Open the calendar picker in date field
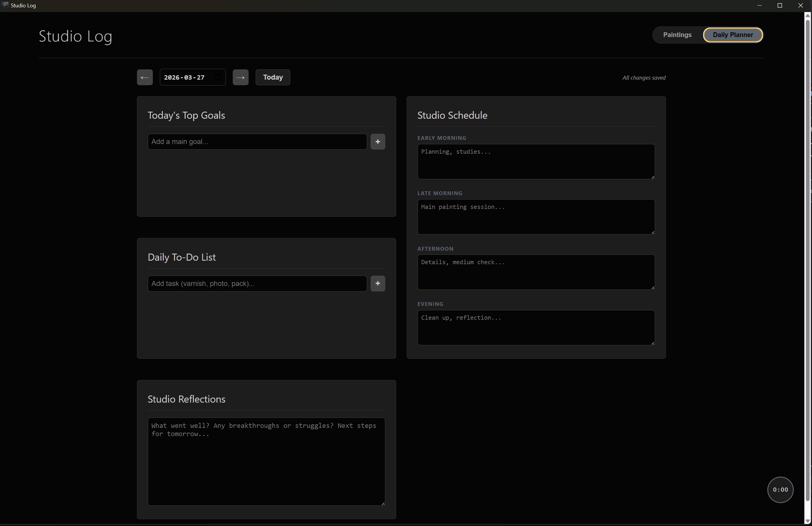812x526 pixels. point(217,78)
